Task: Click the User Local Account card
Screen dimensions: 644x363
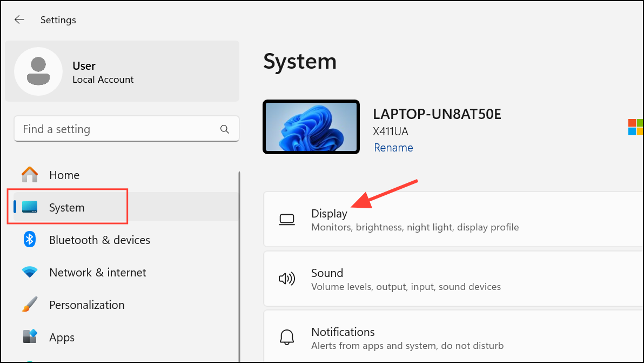Action: tap(122, 71)
